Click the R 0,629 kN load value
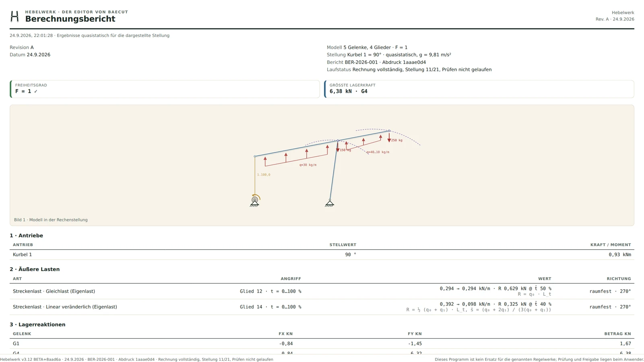 512,289
